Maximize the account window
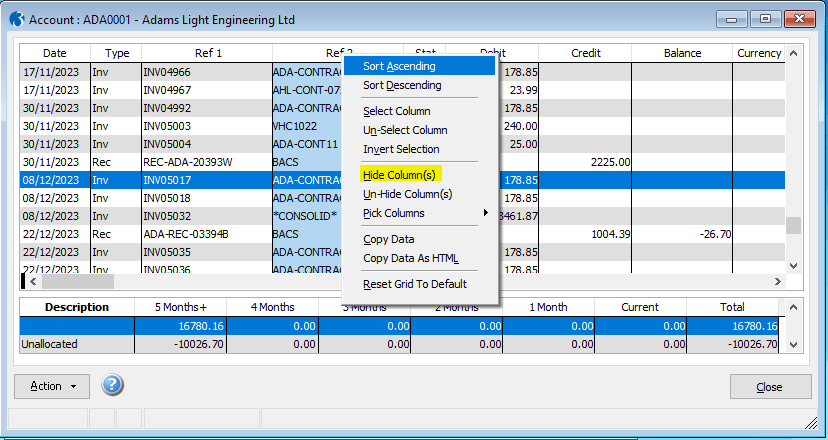Image resolution: width=828 pixels, height=440 pixels. tap(766, 18)
